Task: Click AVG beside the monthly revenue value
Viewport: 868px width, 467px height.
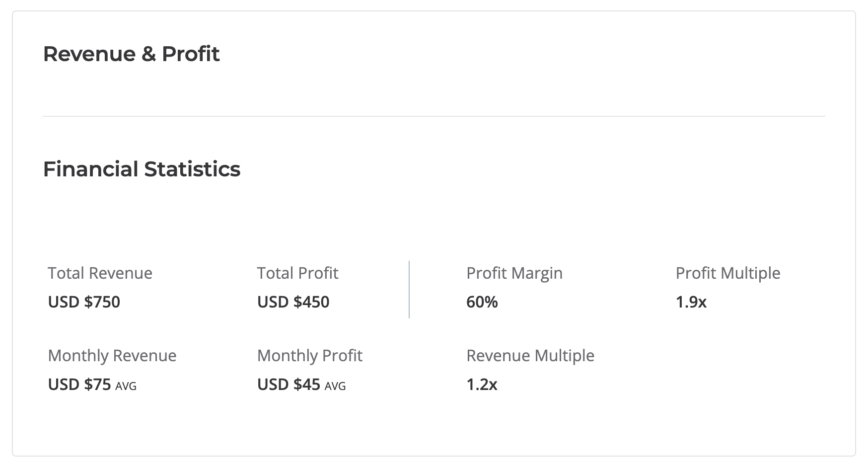Action: click(x=126, y=386)
